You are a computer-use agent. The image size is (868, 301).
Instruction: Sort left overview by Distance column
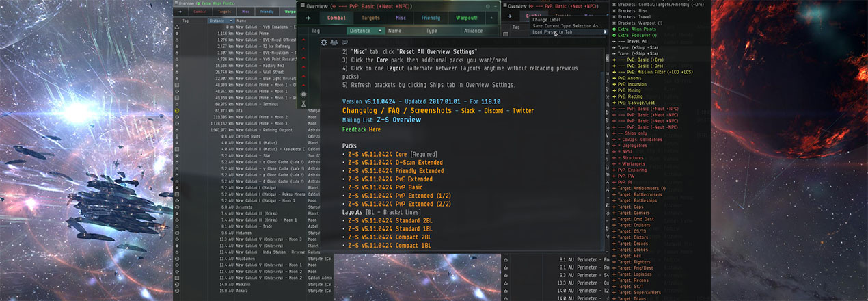pos(220,21)
